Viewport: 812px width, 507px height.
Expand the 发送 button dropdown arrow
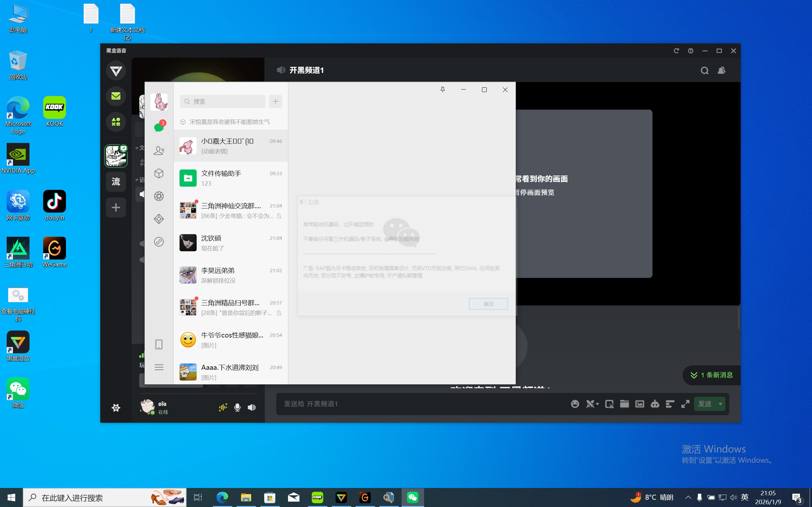[x=720, y=404]
